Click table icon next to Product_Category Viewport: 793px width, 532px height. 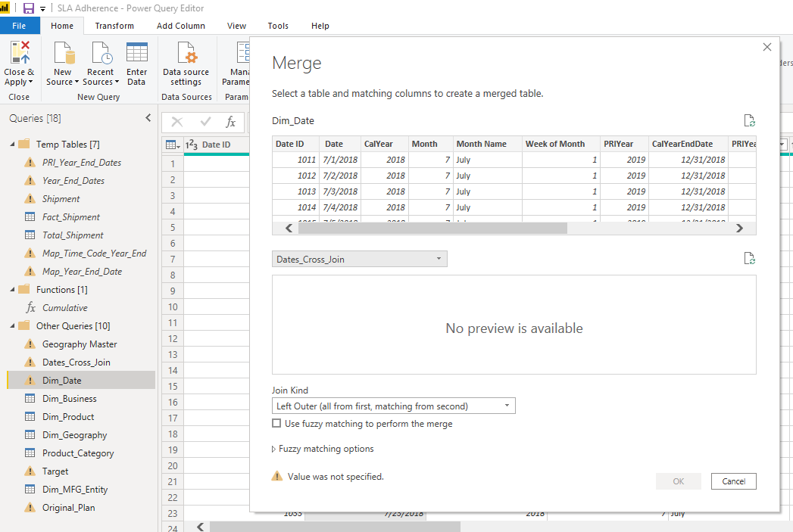click(30, 453)
